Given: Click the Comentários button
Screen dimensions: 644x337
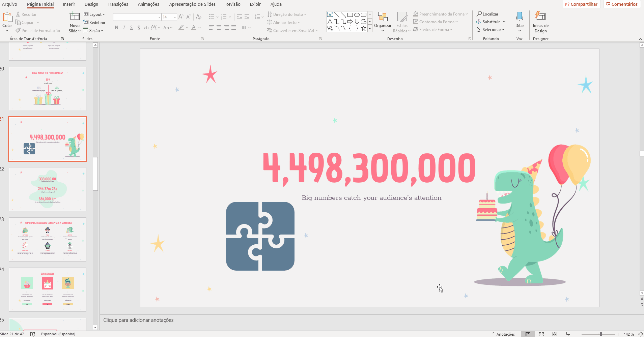Looking at the screenshot, I should [622, 4].
